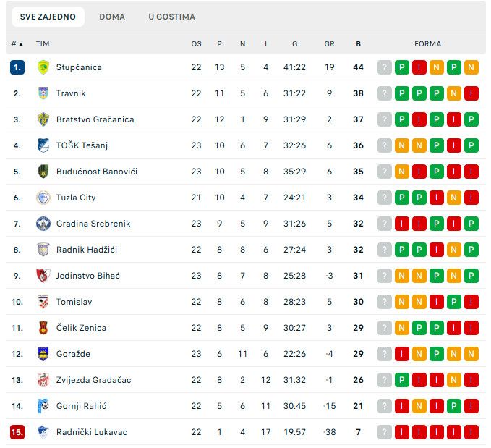Screen dimensions: 491x448
Task: Click the TOŠK Tešanj club badge
Action: pyautogui.click(x=43, y=145)
